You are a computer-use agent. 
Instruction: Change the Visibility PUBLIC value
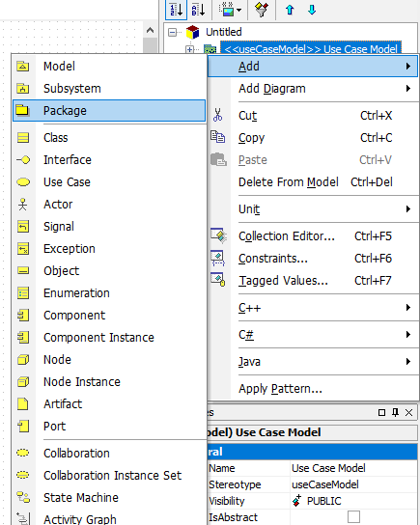pos(353,501)
